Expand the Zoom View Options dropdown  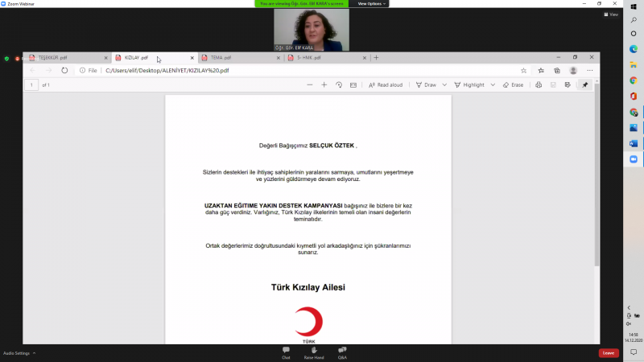click(372, 4)
